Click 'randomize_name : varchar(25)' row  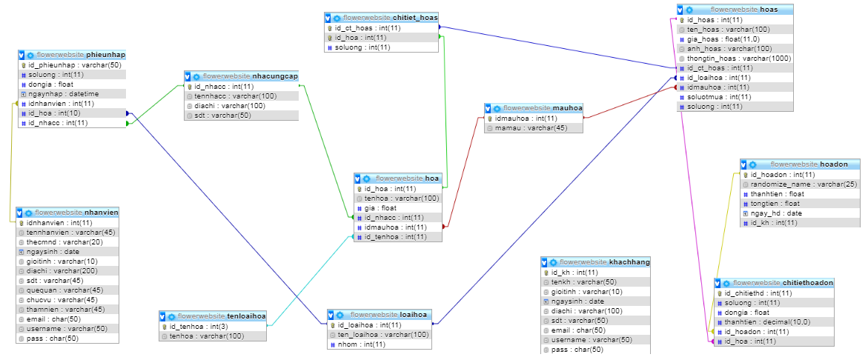[801, 184]
